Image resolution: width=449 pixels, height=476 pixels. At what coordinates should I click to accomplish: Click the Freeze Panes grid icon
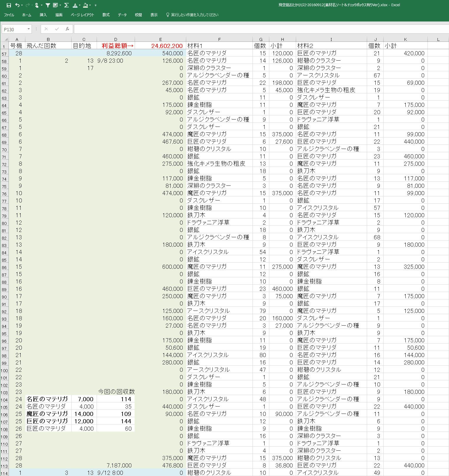55,5
